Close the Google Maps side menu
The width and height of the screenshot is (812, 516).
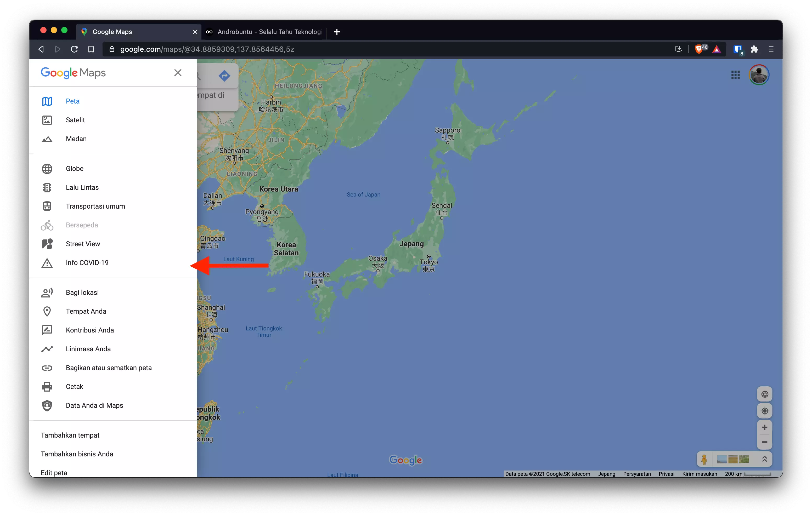point(178,72)
